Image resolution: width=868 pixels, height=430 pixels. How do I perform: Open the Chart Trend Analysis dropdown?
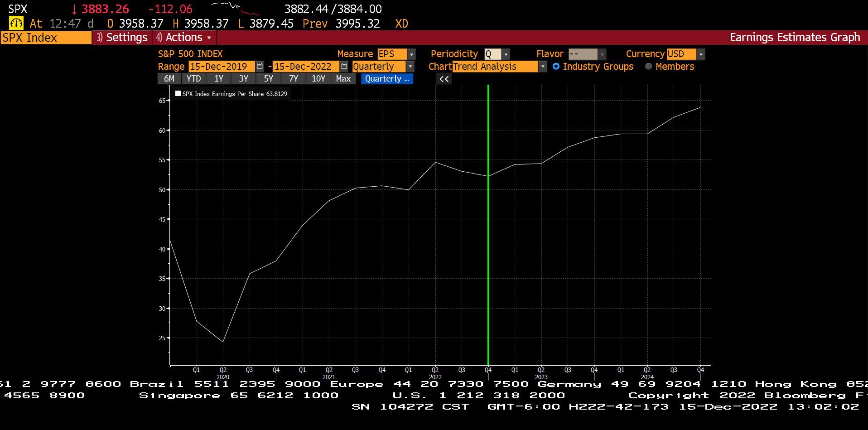tap(542, 66)
